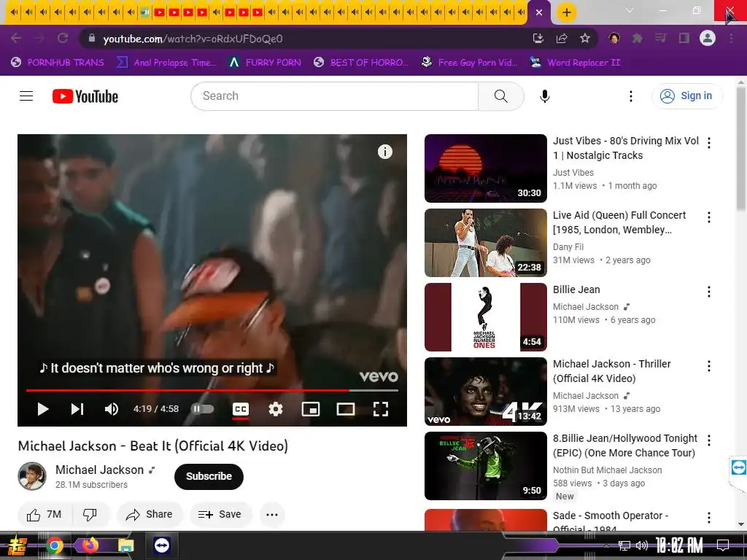This screenshot has width=747, height=560.
Task: Open the YouTube settings three-dot menu
Action: 631,96
